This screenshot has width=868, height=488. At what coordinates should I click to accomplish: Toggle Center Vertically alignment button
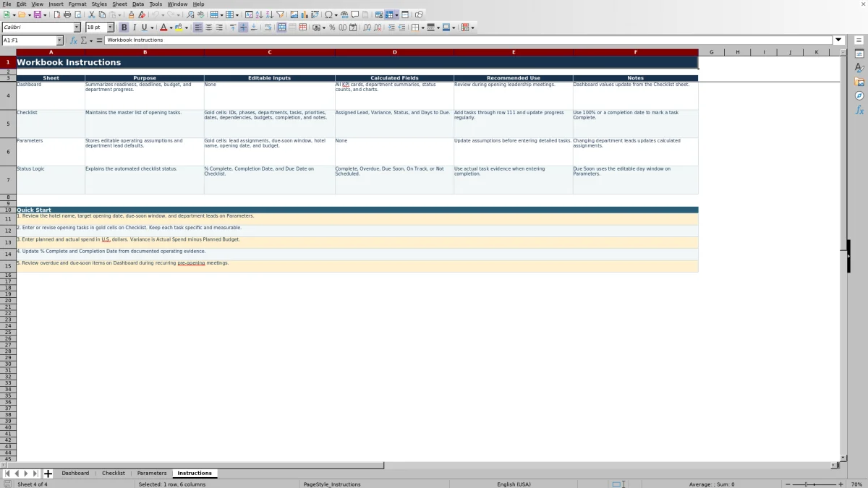pos(243,27)
